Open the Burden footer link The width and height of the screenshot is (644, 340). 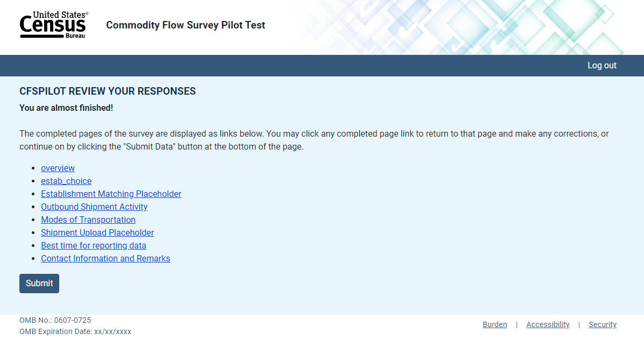click(x=495, y=324)
